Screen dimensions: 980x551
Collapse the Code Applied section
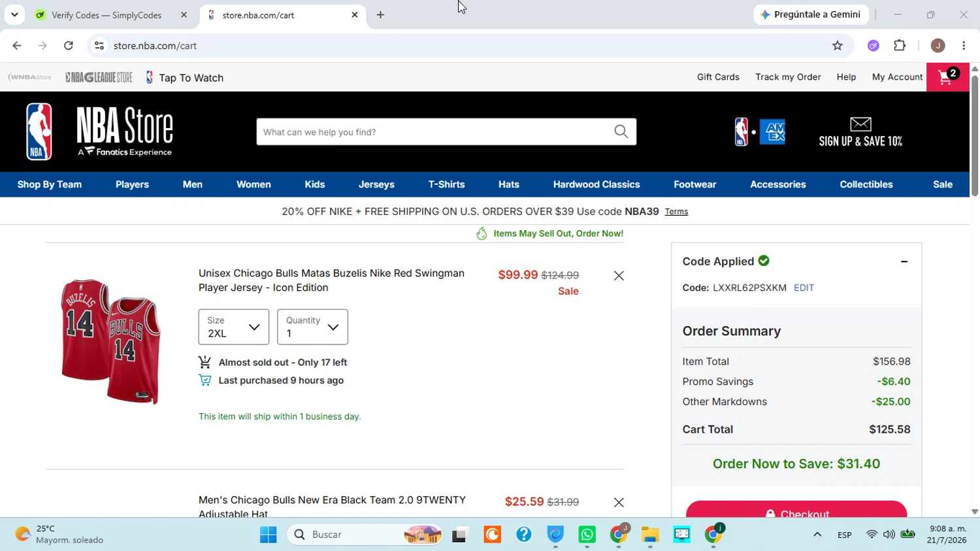point(904,261)
